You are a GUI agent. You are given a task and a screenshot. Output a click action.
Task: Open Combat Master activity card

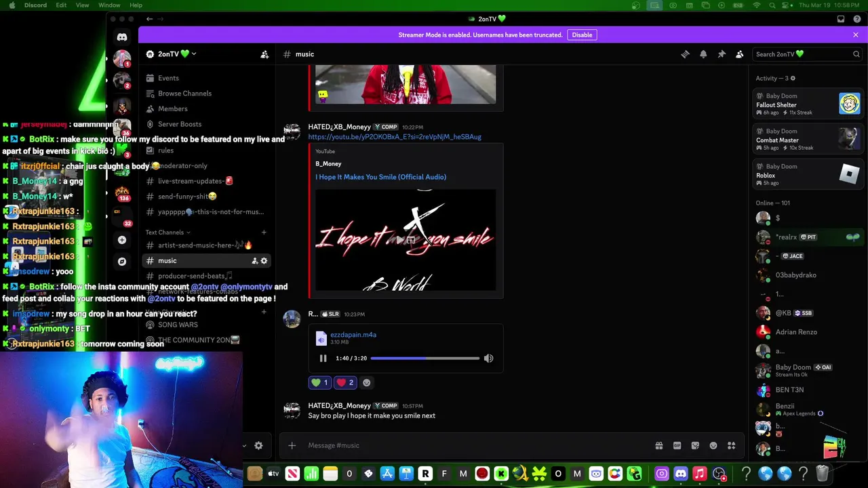[x=808, y=139]
